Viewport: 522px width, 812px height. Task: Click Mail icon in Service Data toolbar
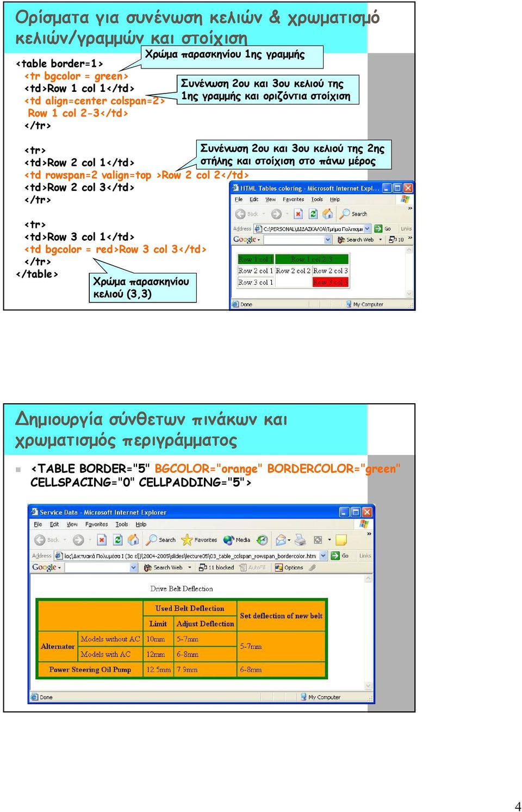(x=281, y=540)
